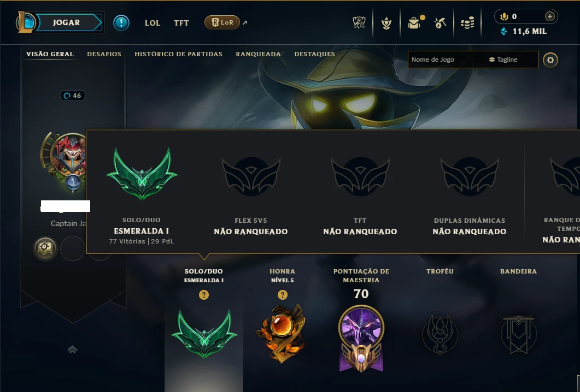The height and width of the screenshot is (392, 580).
Task: Open the Store coins icon
Action: (x=467, y=23)
